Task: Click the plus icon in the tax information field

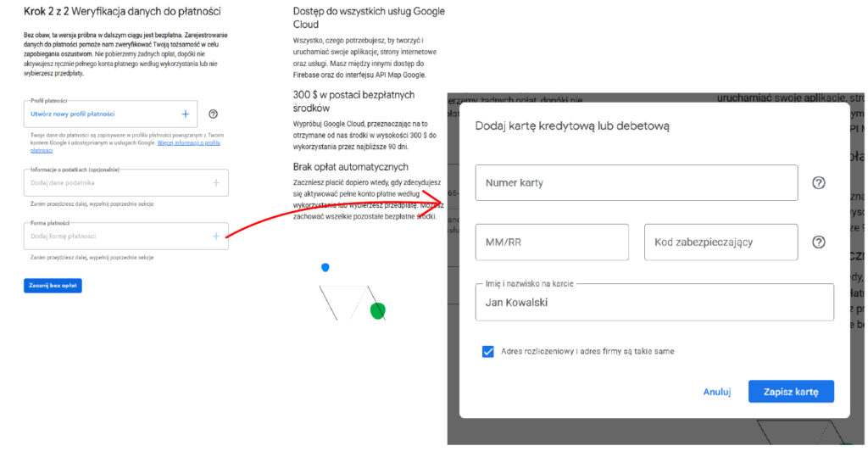Action: click(216, 182)
